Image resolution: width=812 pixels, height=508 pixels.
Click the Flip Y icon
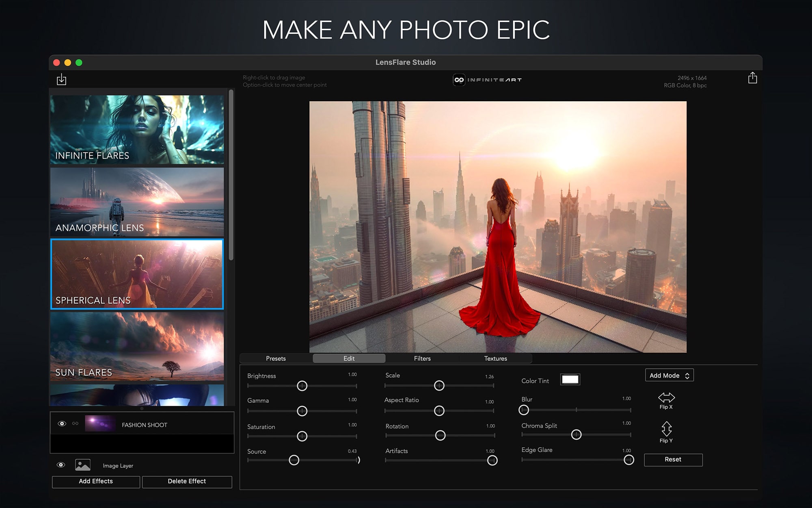[x=666, y=429]
